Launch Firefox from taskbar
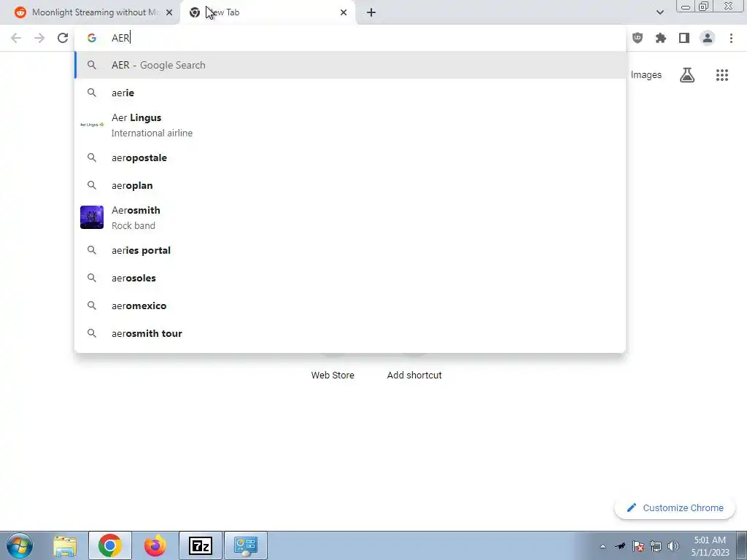The height and width of the screenshot is (560, 747). pyautogui.click(x=155, y=545)
